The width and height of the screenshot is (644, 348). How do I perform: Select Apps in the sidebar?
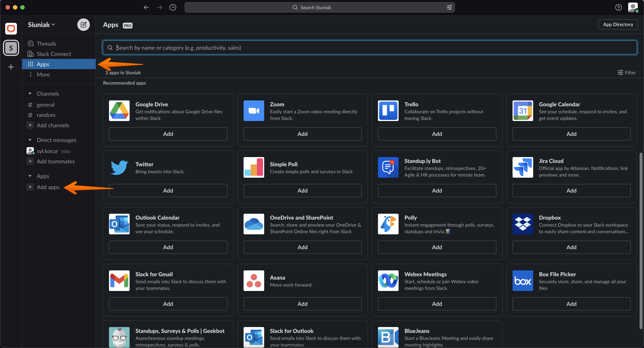(59, 64)
